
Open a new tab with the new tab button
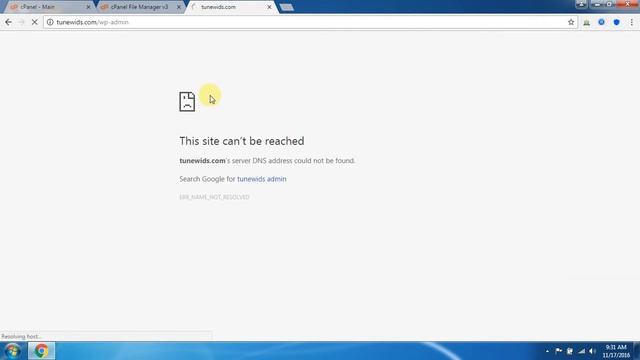[287, 7]
